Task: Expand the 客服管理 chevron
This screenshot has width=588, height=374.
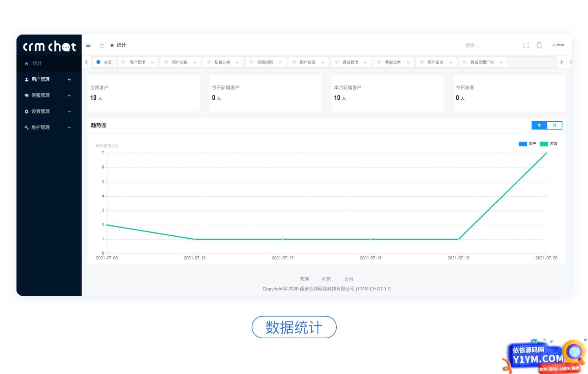Action: (x=69, y=95)
